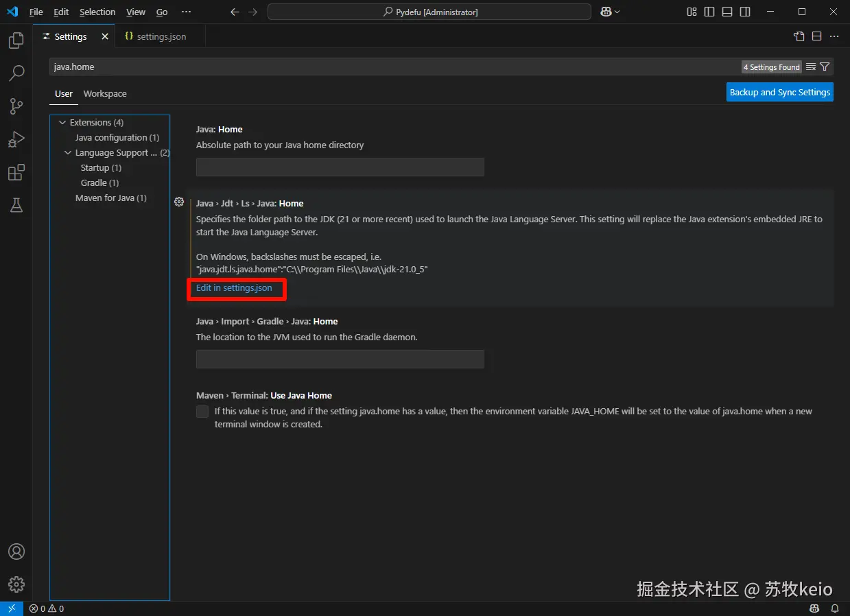Open the Accounts menu icon
The width and height of the screenshot is (850, 616).
point(16,552)
